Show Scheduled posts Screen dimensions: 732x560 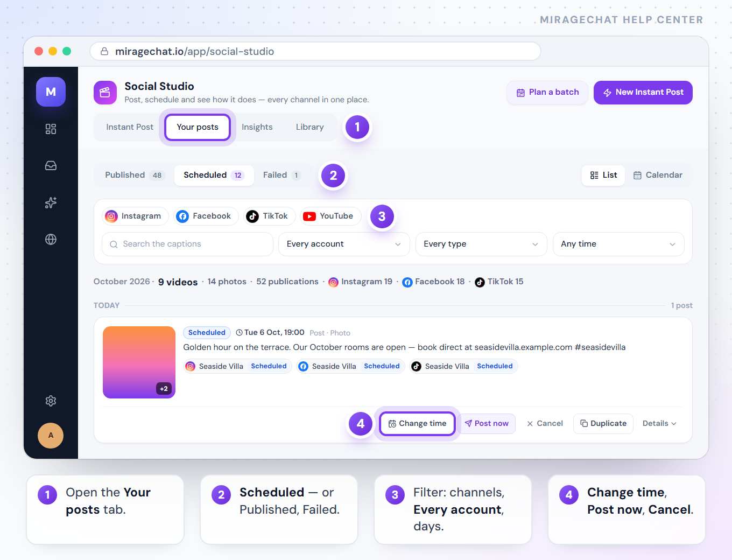(x=214, y=175)
